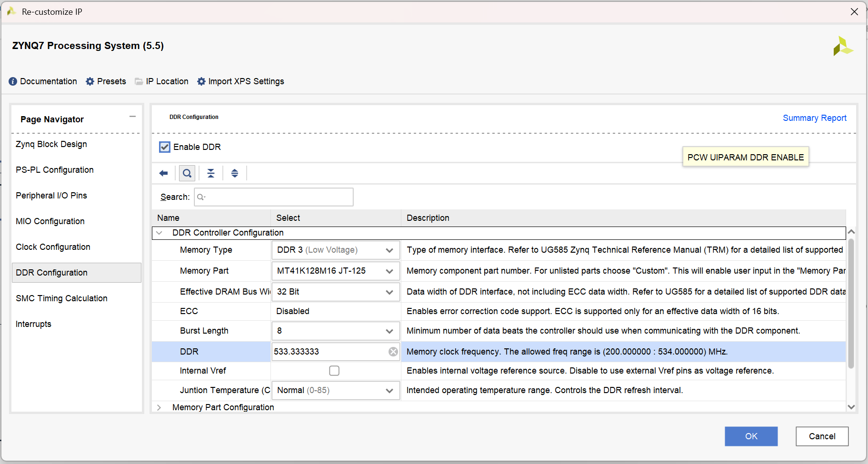The image size is (868, 464).
Task: Click the Cancel button
Action: click(822, 436)
